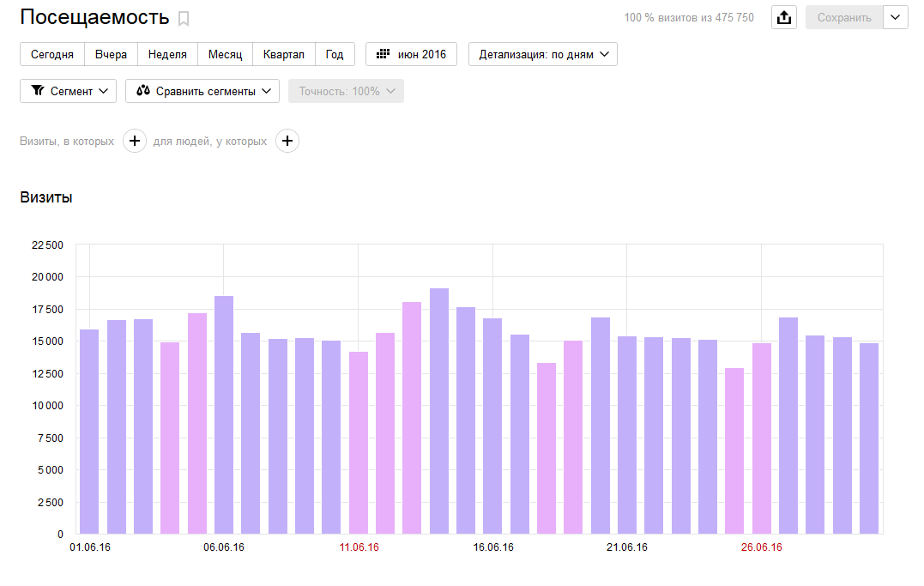Select the Год period
Viewport: 924px width, 586px height.
tap(335, 54)
